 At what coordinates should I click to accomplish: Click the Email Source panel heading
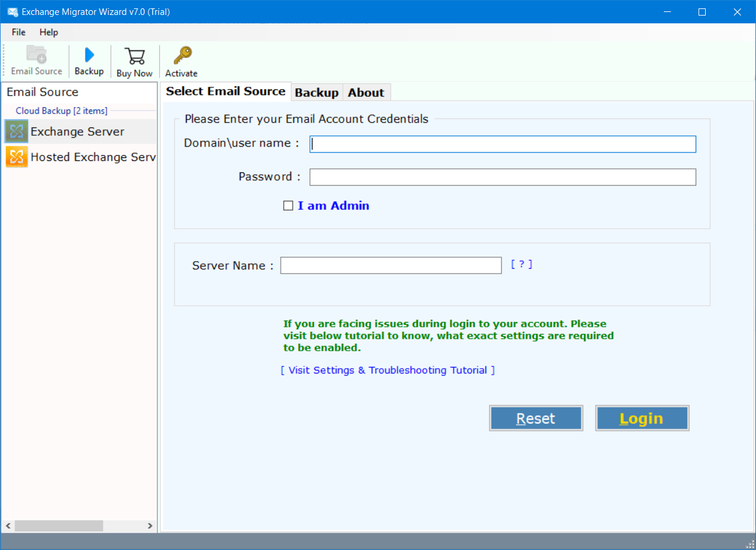[42, 92]
